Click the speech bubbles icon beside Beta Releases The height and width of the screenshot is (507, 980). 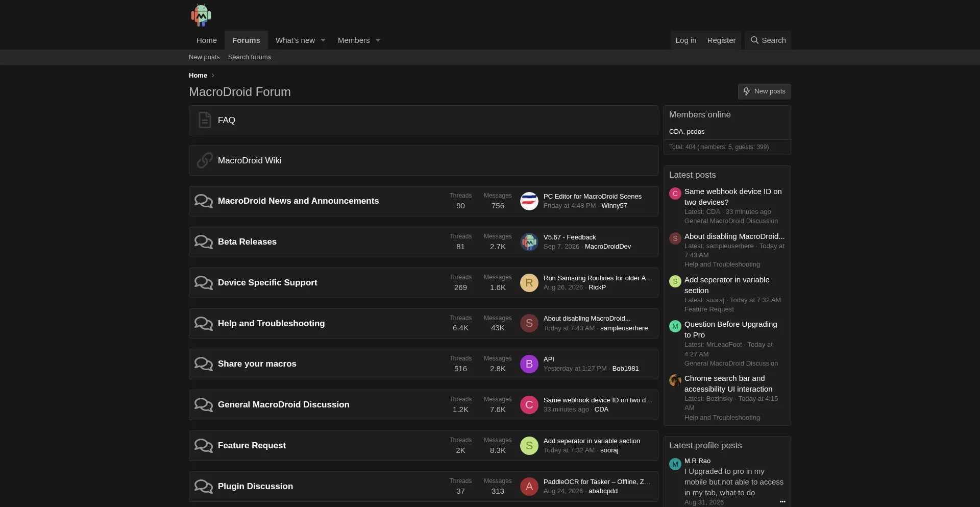click(x=204, y=242)
